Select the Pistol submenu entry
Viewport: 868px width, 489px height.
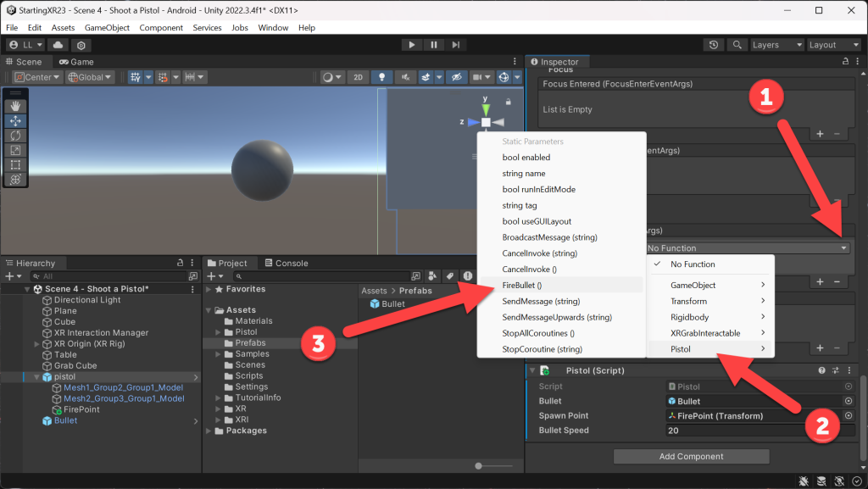[x=710, y=349]
